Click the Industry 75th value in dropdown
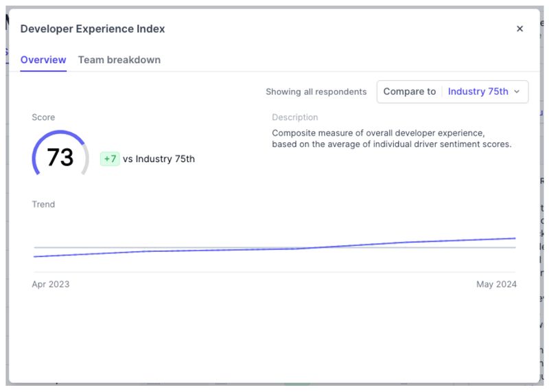The height and width of the screenshot is (392, 549). point(478,91)
